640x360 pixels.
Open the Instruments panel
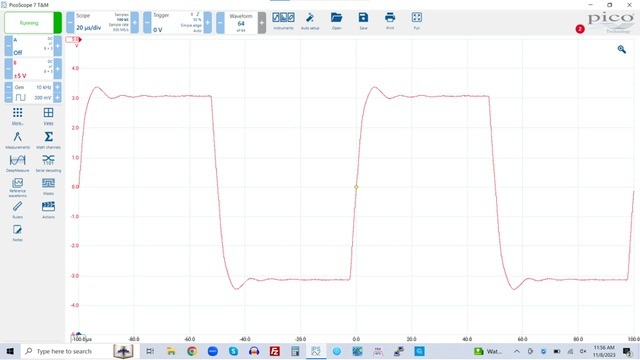click(283, 21)
